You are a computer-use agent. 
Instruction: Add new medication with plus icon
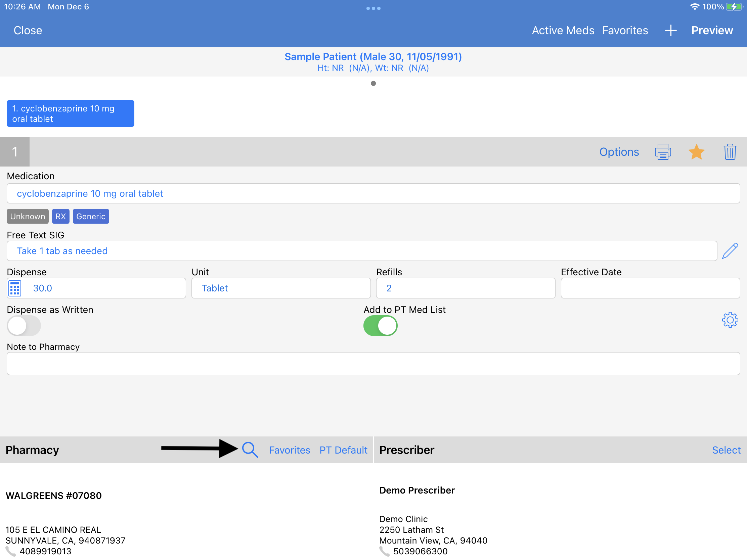671,30
